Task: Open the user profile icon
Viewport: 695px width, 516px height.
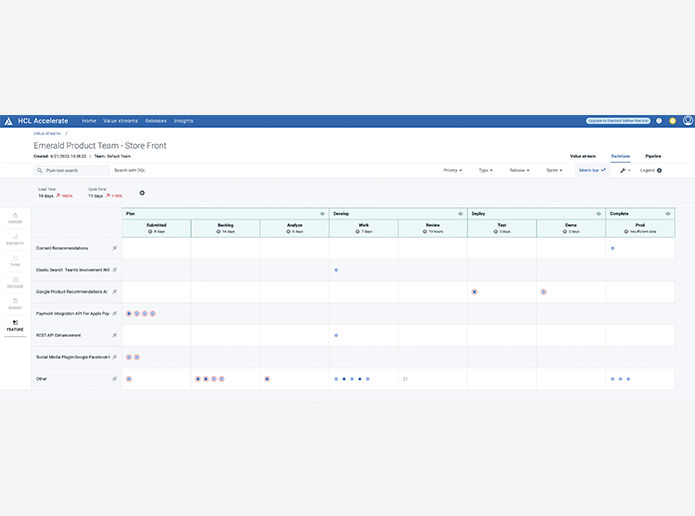Action: click(687, 121)
